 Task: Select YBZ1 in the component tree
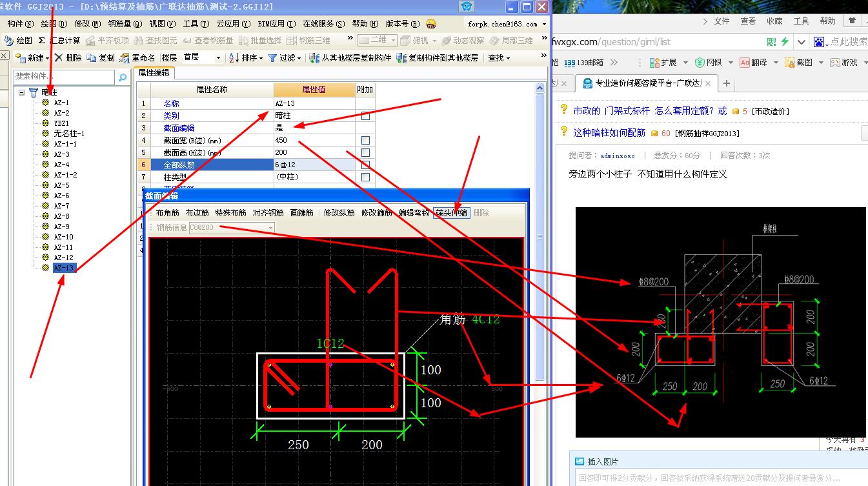click(x=61, y=123)
